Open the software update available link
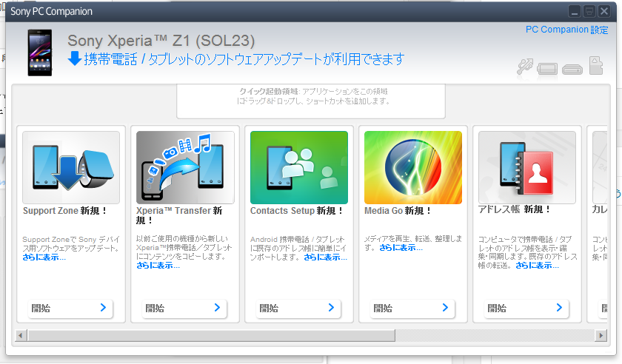The height and width of the screenshot is (364, 622). 244,59
